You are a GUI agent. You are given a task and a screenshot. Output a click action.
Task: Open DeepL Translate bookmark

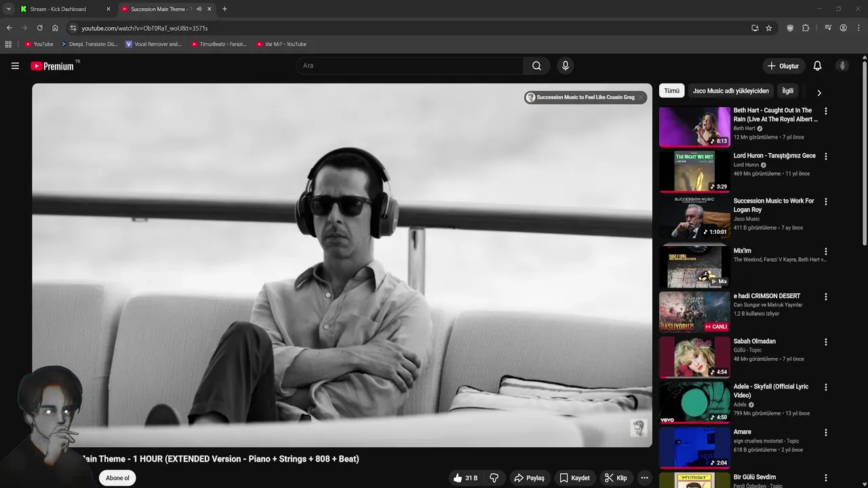coord(89,44)
